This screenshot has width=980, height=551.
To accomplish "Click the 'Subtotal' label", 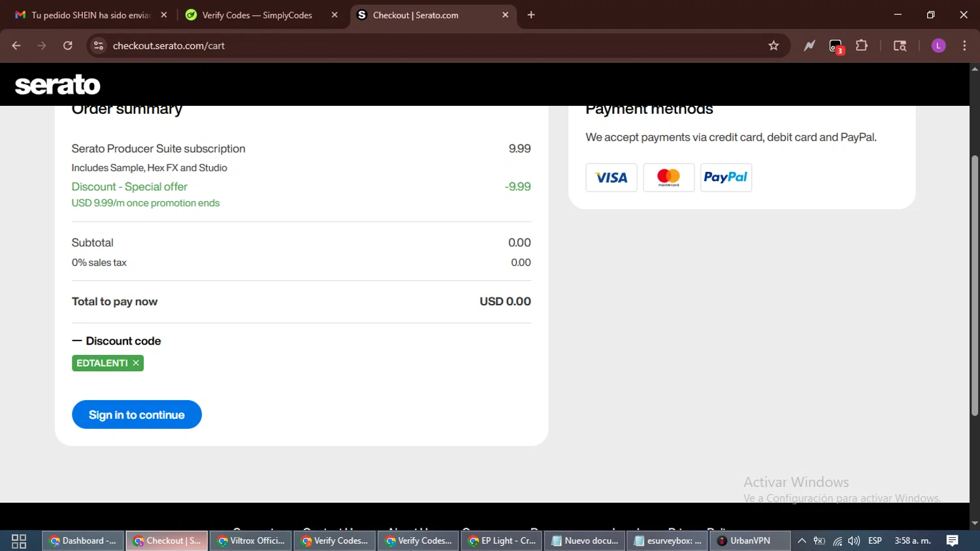I will click(93, 242).
